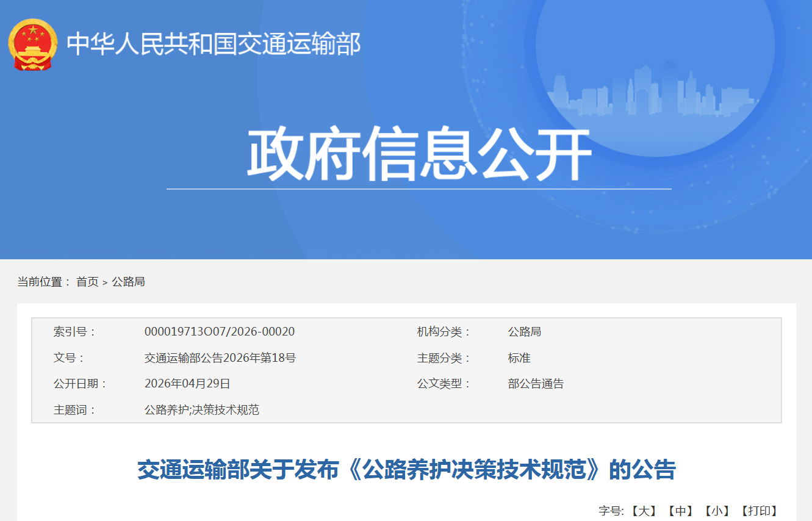Click the publication date 2026年04月29日
Screen dimensions: 812x521
pos(187,384)
